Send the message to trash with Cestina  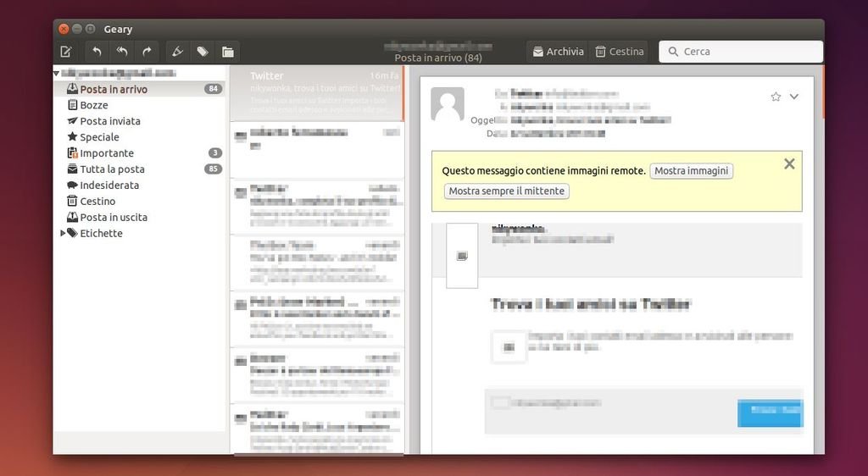click(619, 52)
